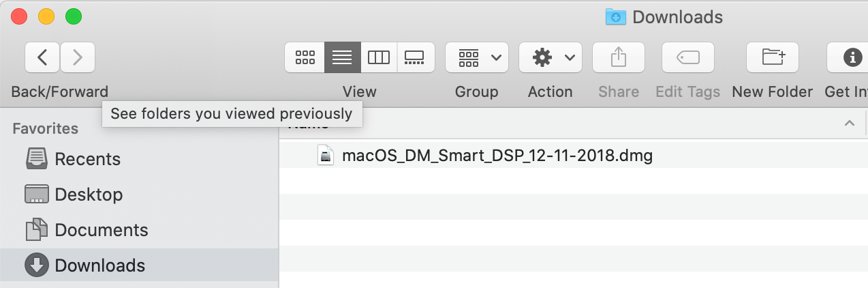
Task: Open the Action gear menu
Action: pyautogui.click(x=551, y=57)
